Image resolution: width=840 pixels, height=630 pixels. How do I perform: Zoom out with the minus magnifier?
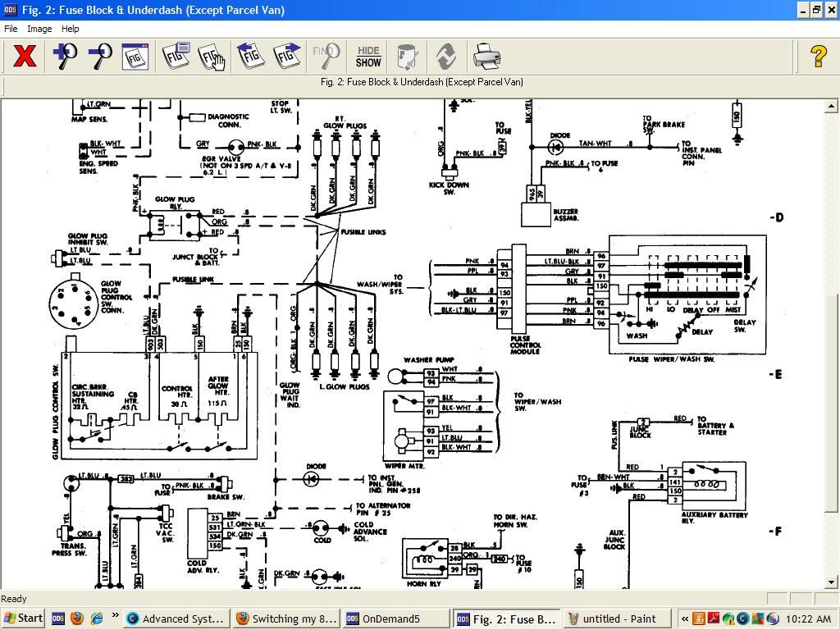pos(100,57)
